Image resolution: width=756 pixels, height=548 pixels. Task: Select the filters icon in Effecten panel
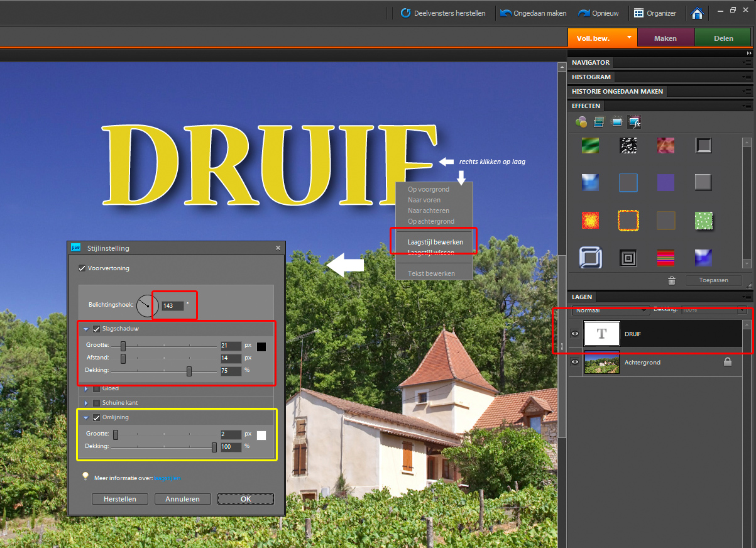(581, 122)
